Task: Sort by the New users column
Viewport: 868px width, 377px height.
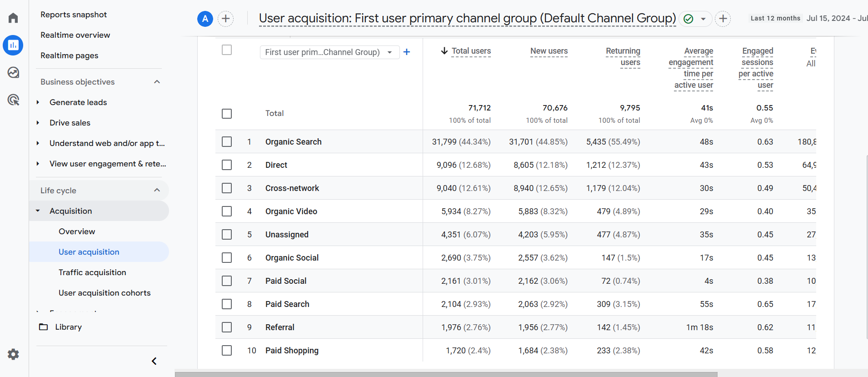Action: point(549,51)
